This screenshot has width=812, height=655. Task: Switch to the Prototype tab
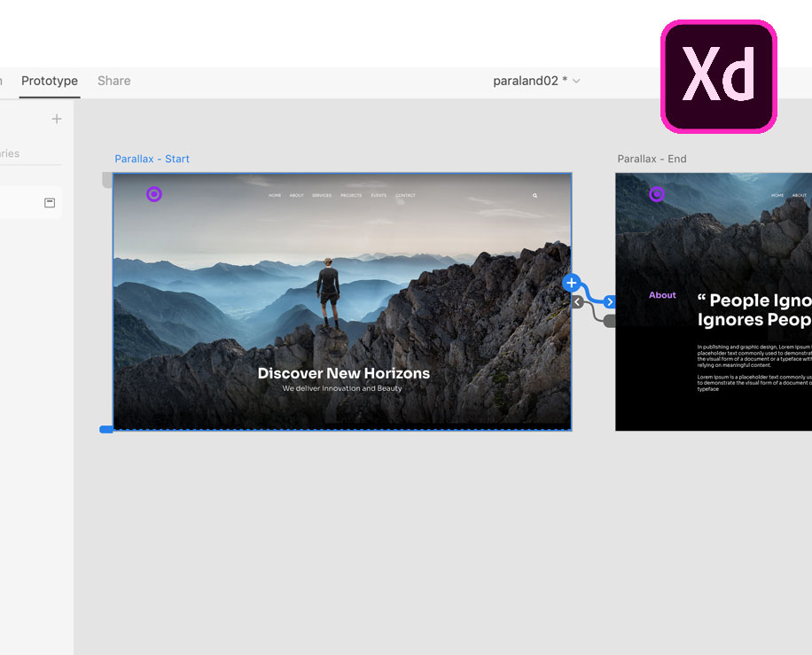pos(50,81)
